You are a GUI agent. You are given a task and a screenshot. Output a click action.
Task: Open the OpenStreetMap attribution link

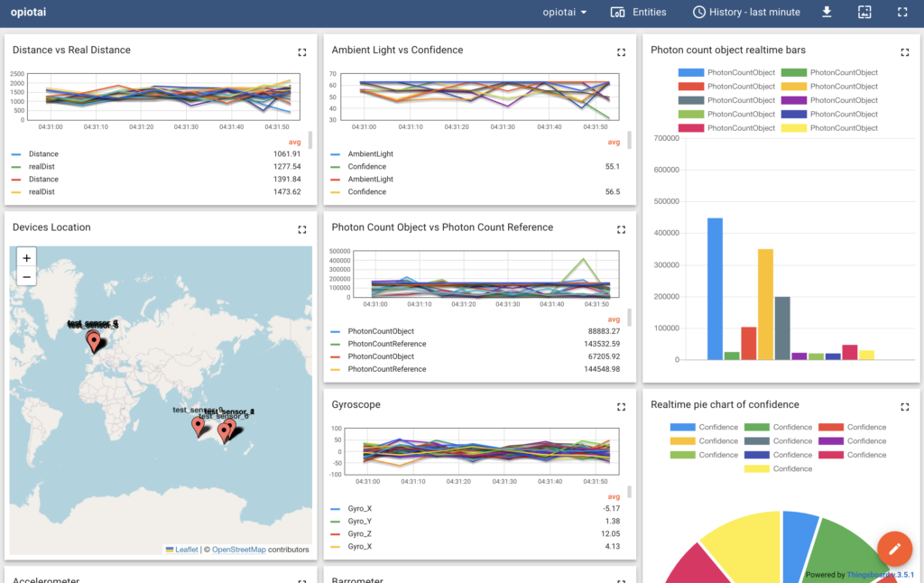tap(238, 550)
